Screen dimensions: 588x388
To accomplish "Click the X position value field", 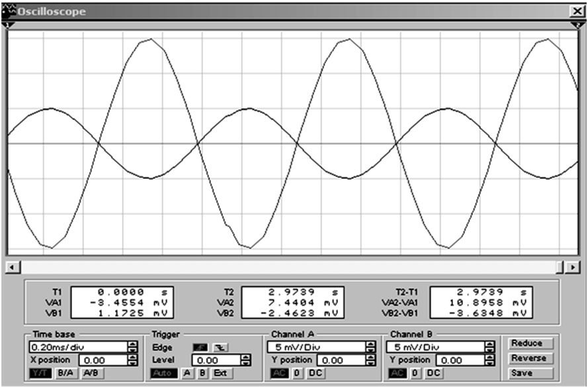I will click(x=103, y=360).
